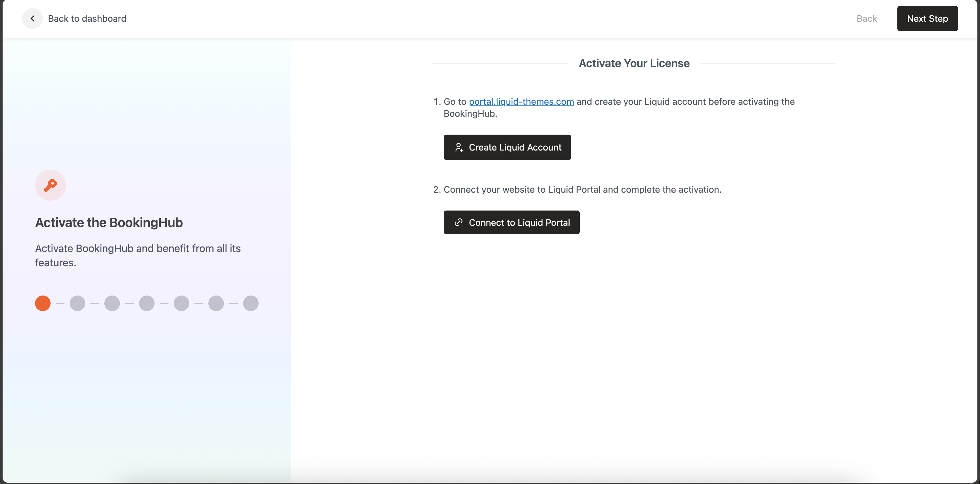The width and height of the screenshot is (980, 484).
Task: Select the fifth step indicator dot
Action: (181, 304)
